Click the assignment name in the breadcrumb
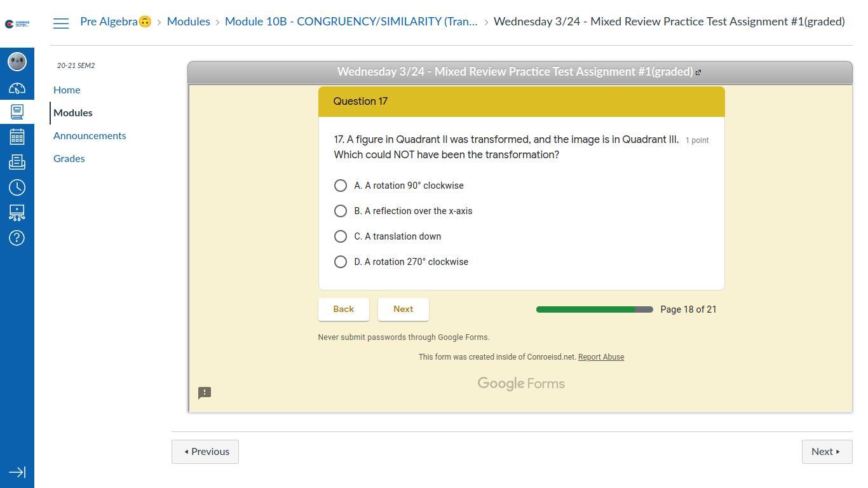 pyautogui.click(x=669, y=22)
